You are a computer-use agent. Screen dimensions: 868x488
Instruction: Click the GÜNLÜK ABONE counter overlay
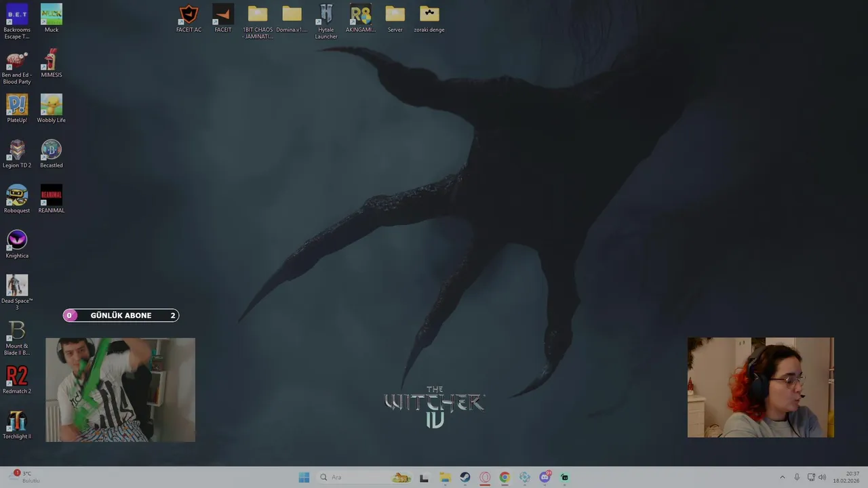(121, 315)
